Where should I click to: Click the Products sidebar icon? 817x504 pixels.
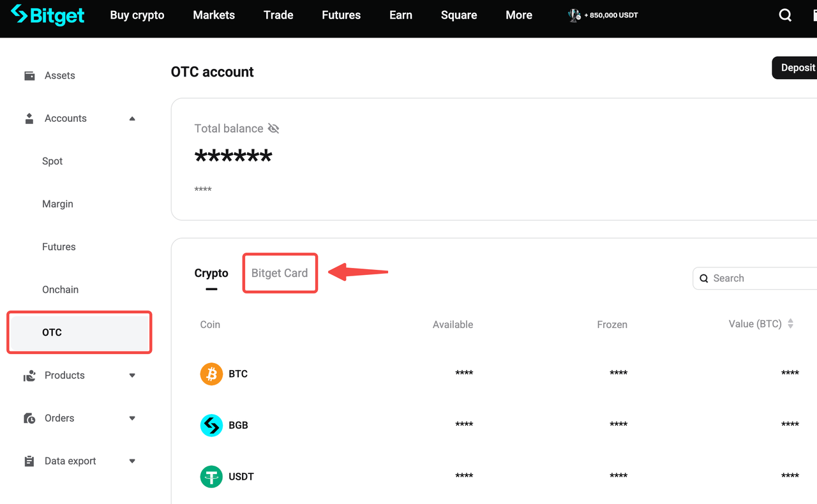(x=29, y=375)
